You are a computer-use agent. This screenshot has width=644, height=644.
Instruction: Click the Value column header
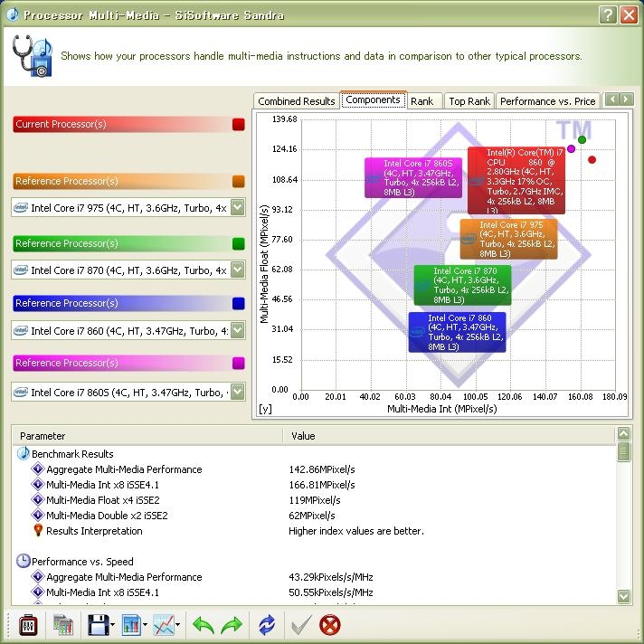(450, 436)
